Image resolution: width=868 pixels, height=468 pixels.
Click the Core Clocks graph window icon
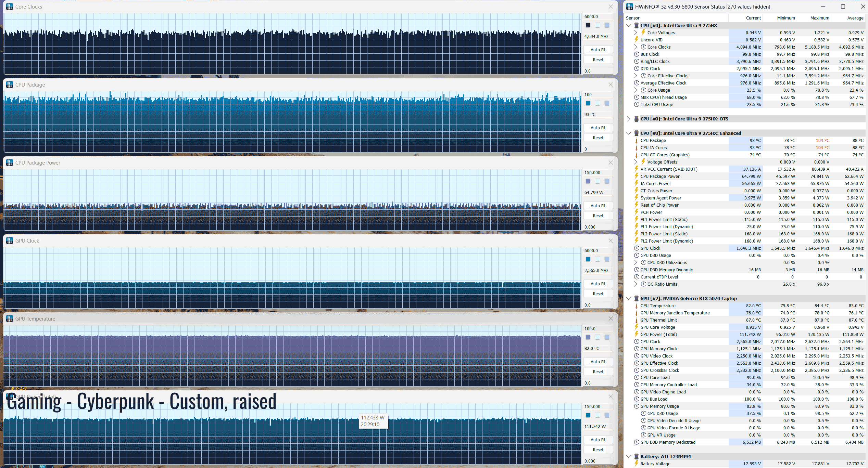pos(10,6)
